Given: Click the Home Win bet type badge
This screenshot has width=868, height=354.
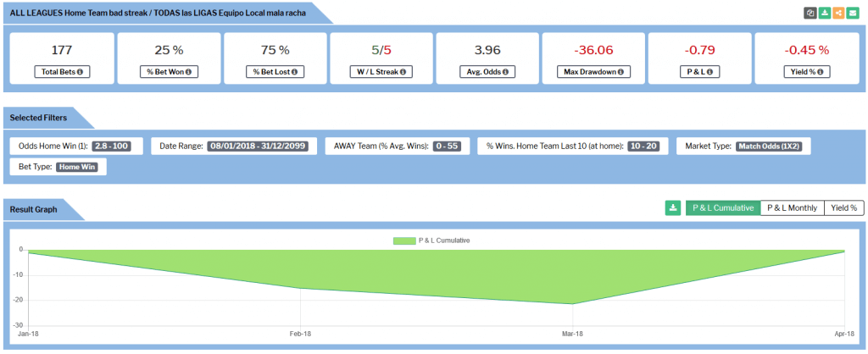Looking at the screenshot, I should click(x=77, y=167).
